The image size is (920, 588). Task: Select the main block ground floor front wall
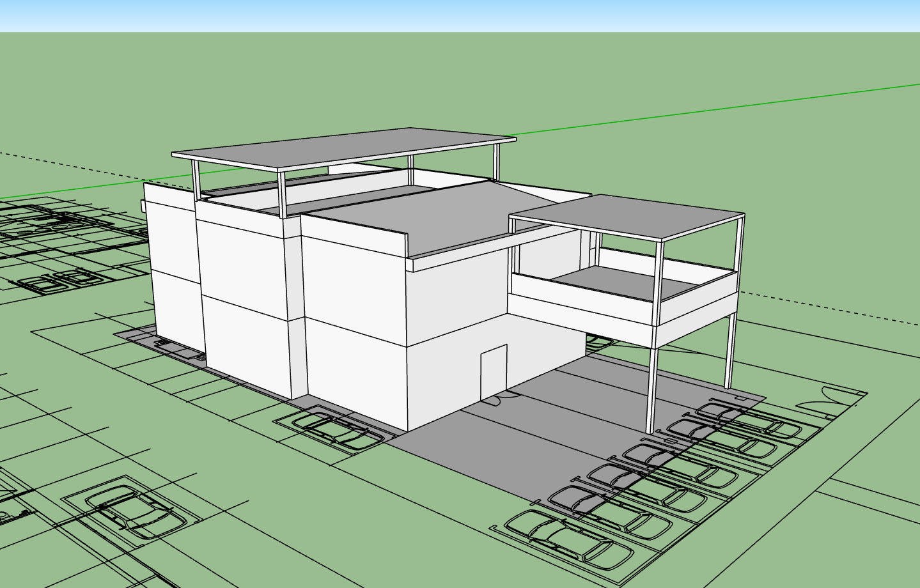coord(355,371)
